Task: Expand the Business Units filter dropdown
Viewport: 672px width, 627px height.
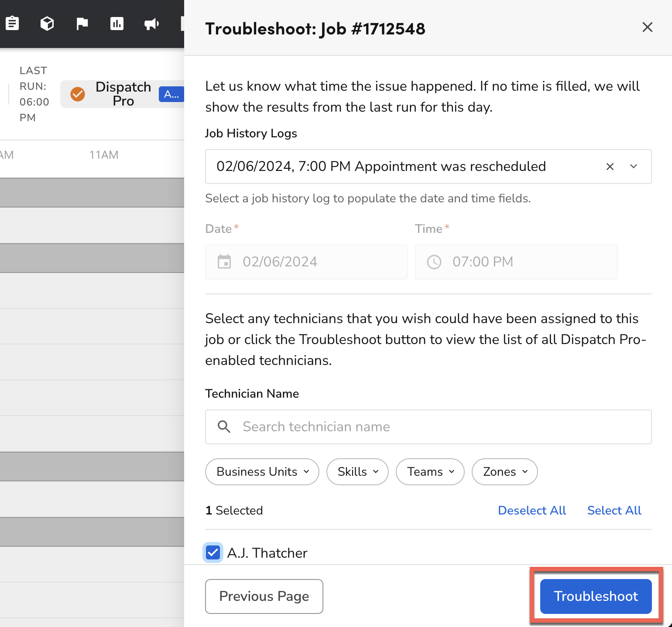Action: click(x=262, y=471)
